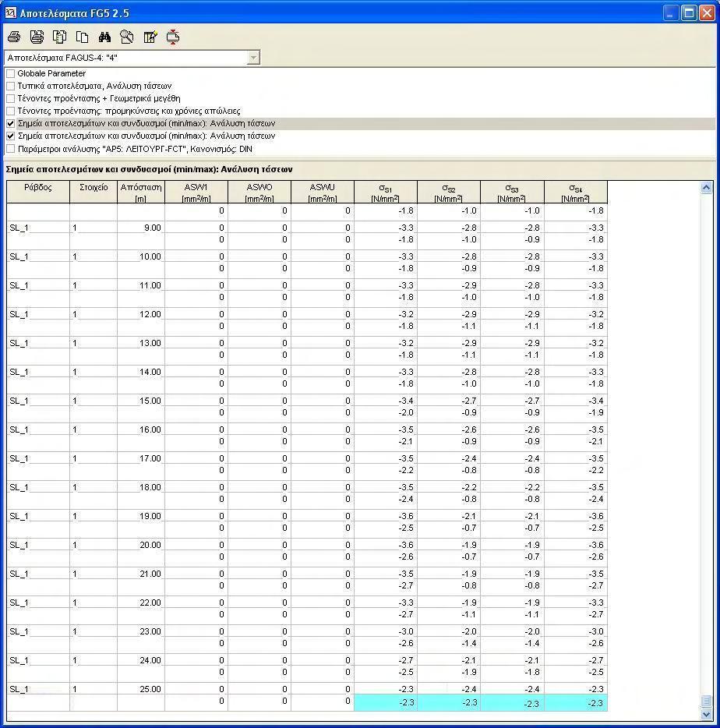Click the magnifier zoom toolbar icon
720x728 pixels.
[127, 37]
